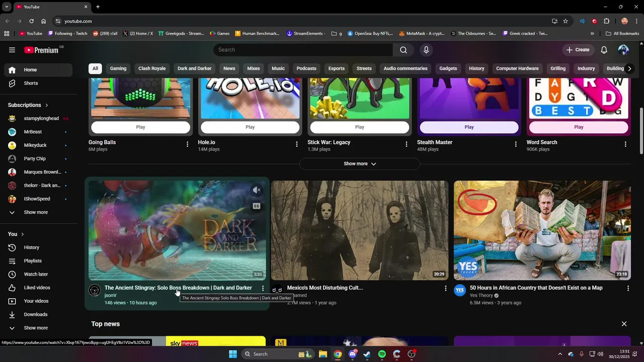
Task: Open options menu for Hole.io
Action: point(297,144)
